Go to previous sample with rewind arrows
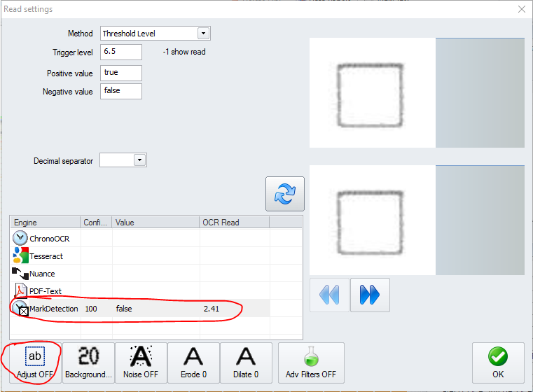The height and width of the screenshot is (392, 533). [x=329, y=295]
